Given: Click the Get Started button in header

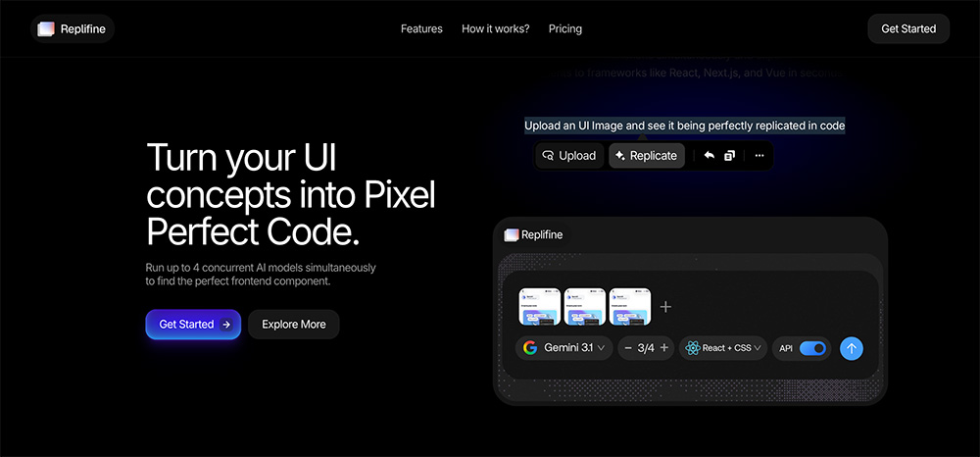Looking at the screenshot, I should [x=908, y=28].
